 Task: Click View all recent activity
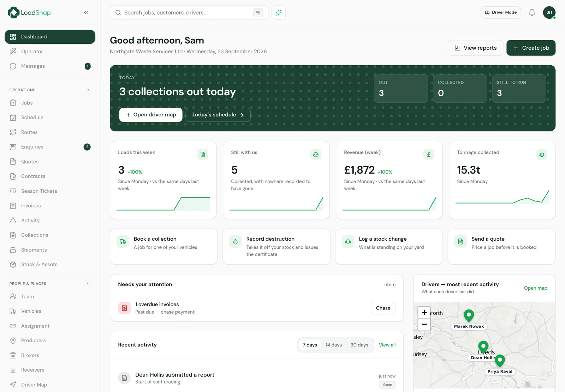[387, 345]
